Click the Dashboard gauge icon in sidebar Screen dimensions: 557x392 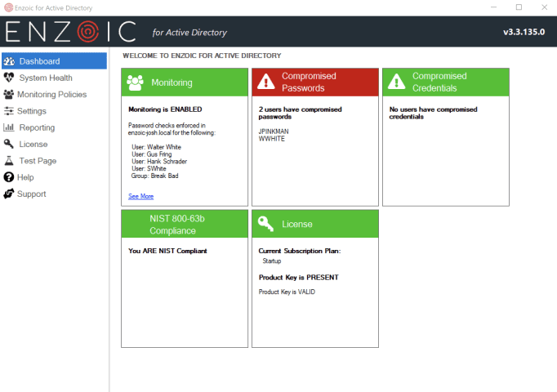coord(9,61)
